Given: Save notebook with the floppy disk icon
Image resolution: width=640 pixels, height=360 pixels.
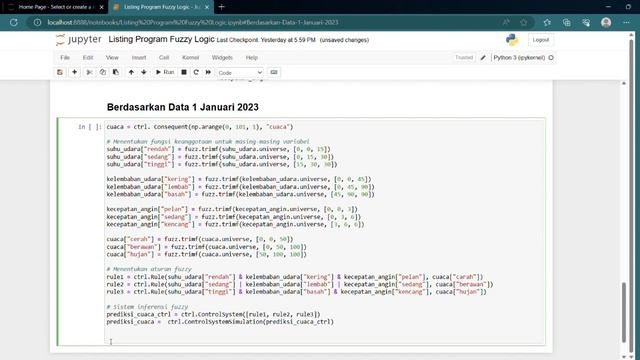Looking at the screenshot, I should tap(60, 72).
